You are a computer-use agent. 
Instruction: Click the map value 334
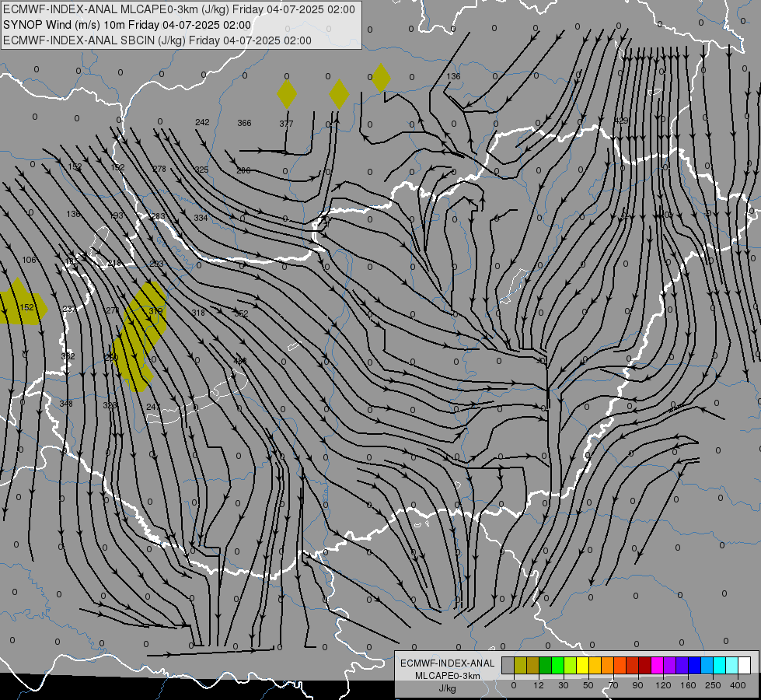(x=201, y=218)
